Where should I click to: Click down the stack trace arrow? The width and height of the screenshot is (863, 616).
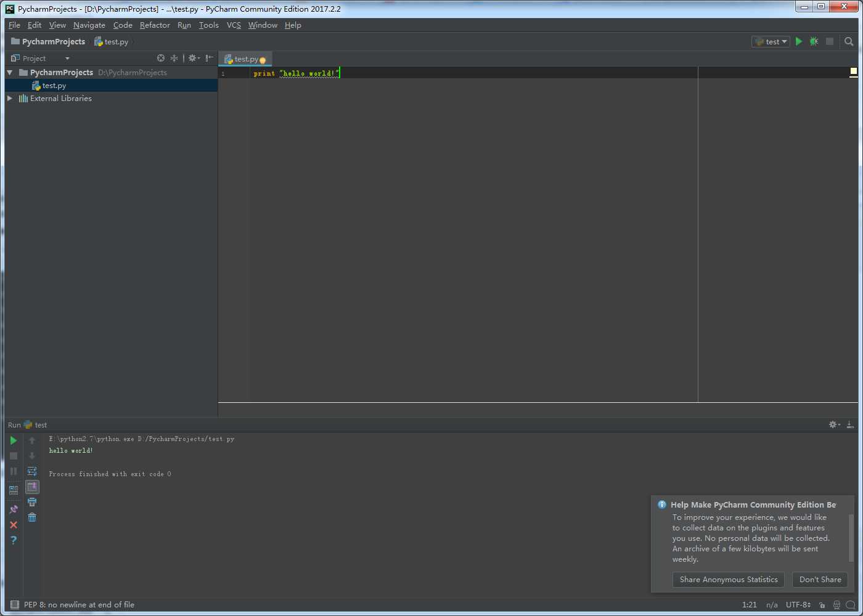(x=32, y=456)
